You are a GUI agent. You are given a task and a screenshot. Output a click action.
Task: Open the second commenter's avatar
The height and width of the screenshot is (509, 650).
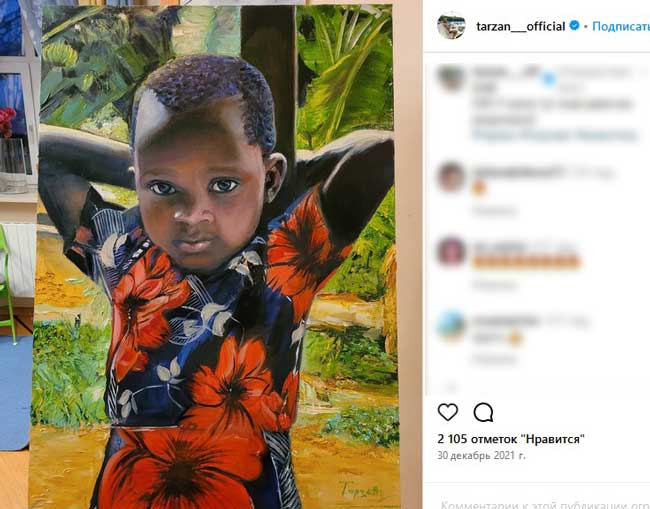coord(451,176)
